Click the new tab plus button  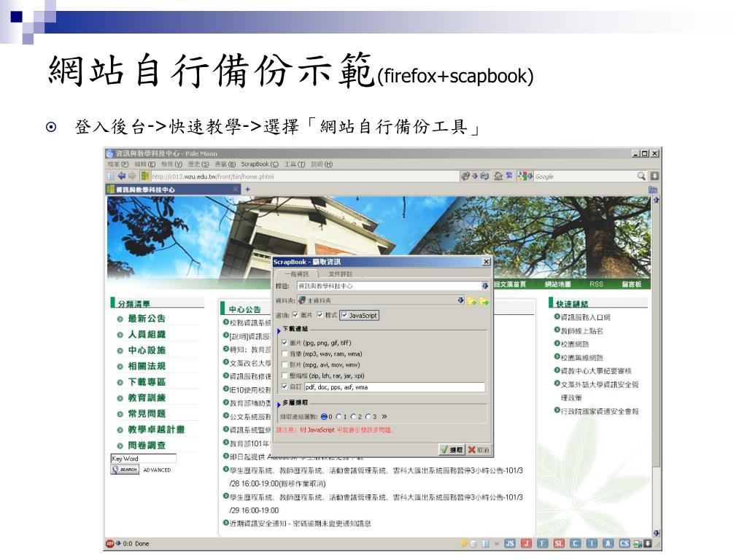[248, 190]
